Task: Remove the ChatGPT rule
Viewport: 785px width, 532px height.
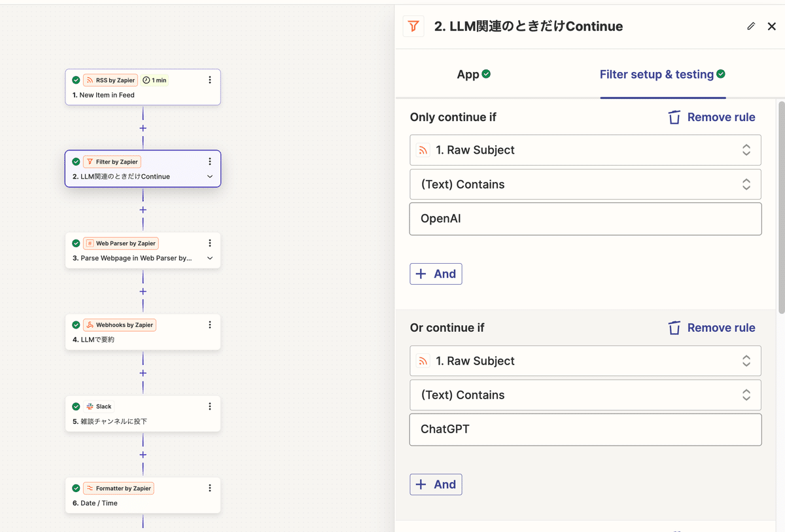Action: tap(711, 328)
